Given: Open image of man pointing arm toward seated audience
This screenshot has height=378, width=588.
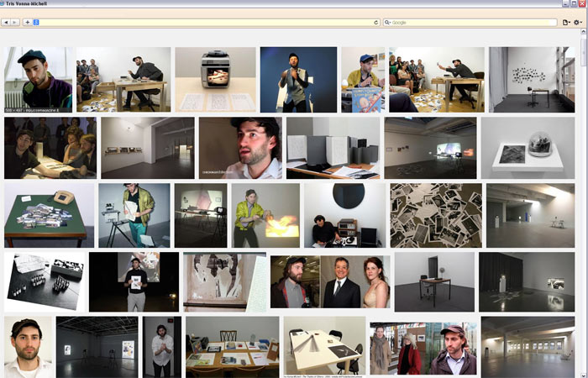Looking at the screenshot, I should [x=437, y=80].
